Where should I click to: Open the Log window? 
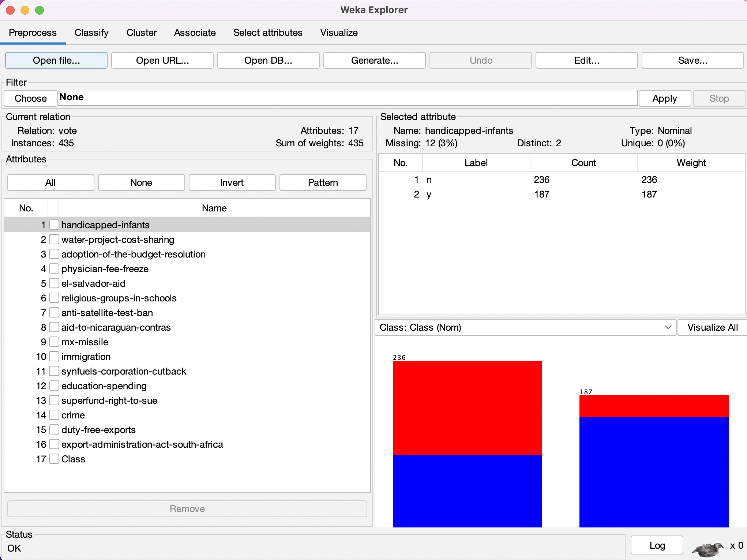(657, 545)
